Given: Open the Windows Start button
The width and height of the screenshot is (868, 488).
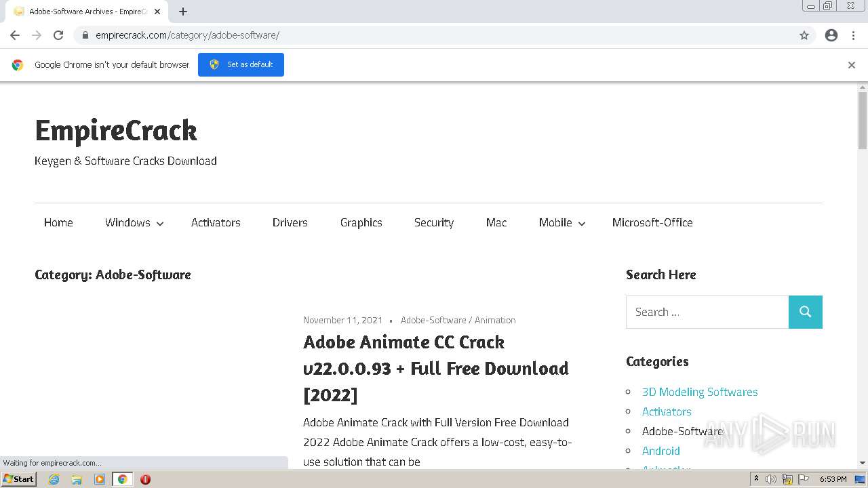Looking at the screenshot, I should [x=18, y=479].
